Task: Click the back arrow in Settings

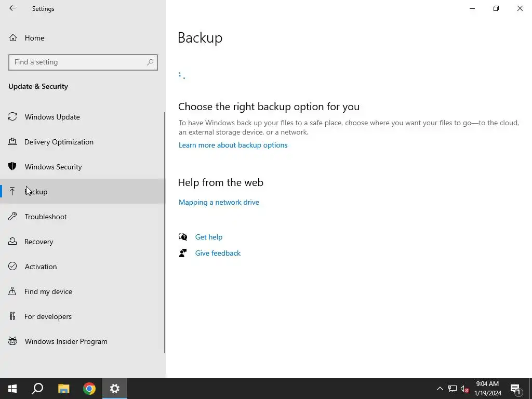Action: [12, 8]
